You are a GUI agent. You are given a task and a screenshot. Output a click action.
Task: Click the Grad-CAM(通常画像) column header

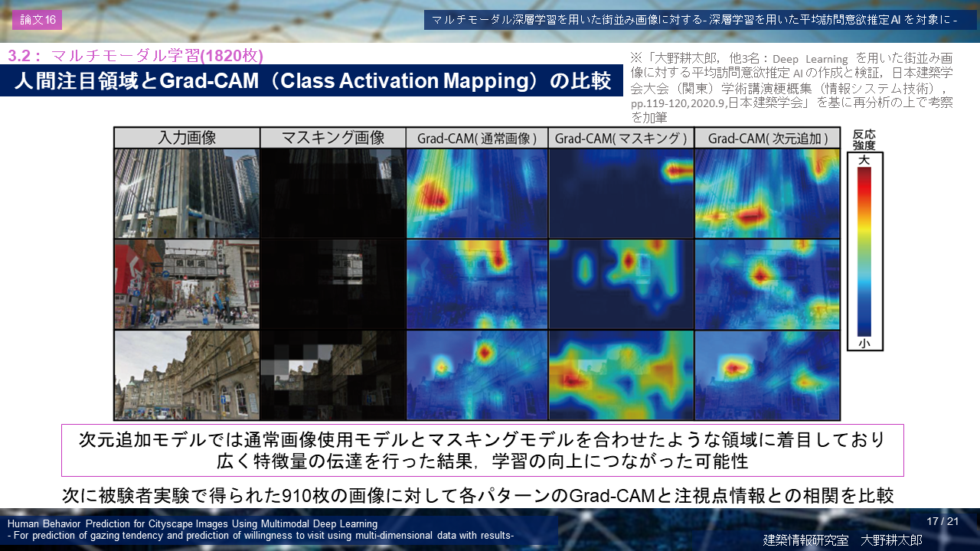click(476, 139)
